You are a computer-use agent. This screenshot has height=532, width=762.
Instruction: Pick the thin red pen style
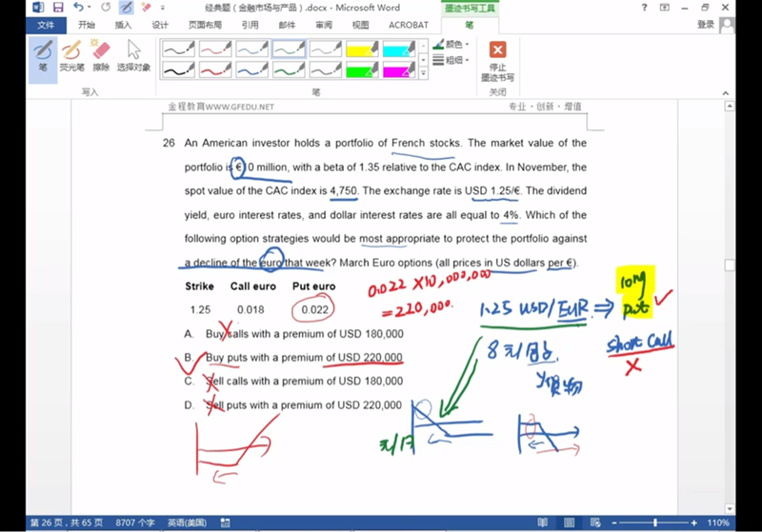(x=215, y=49)
